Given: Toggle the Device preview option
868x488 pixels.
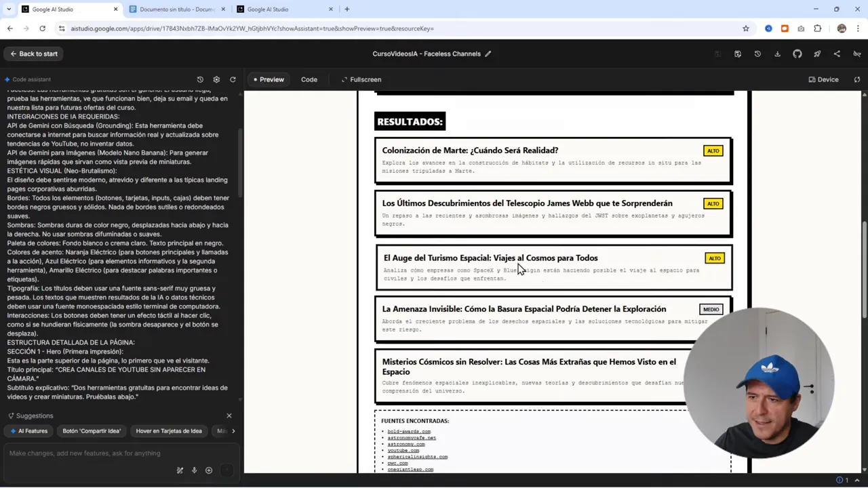Looking at the screenshot, I should (823, 79).
